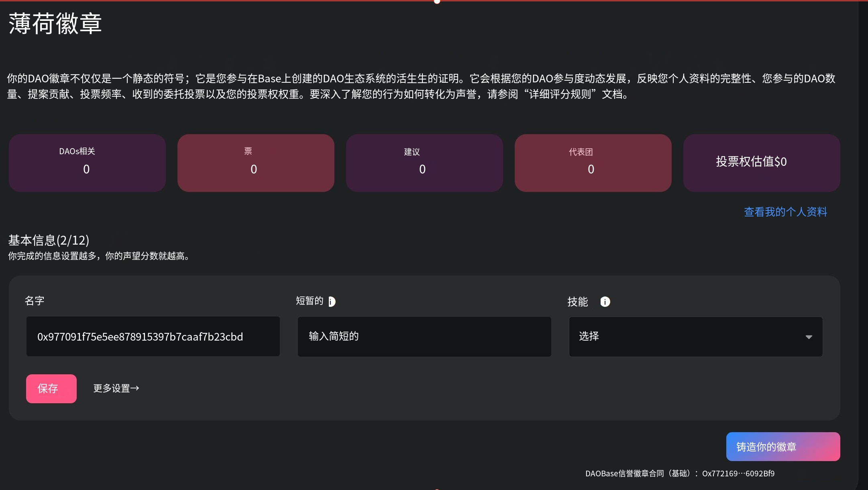Click the 代表团 stat card
Screen dimensions: 868x490
(x=593, y=163)
